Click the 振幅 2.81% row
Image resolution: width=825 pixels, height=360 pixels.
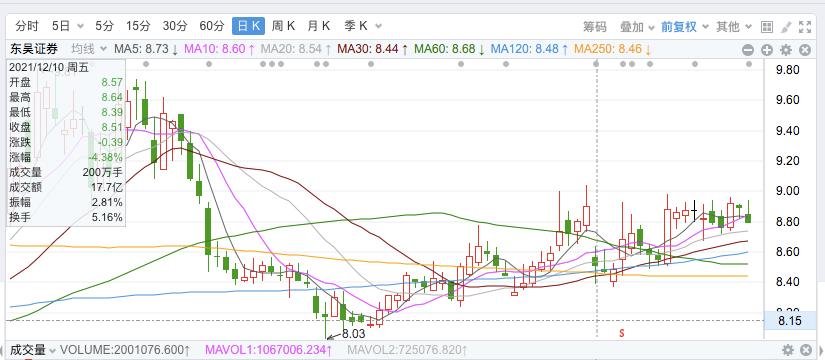point(66,202)
